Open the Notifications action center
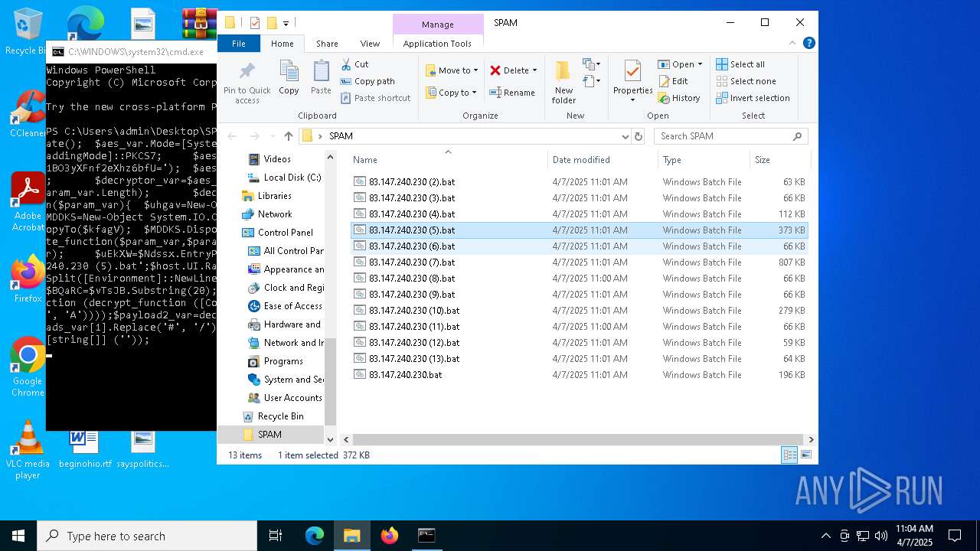 click(955, 536)
